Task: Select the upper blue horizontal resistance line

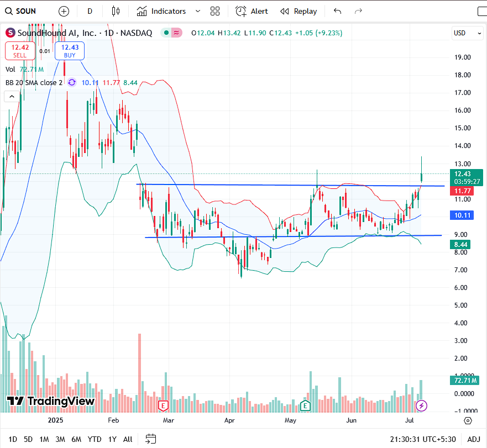Action: (x=290, y=185)
